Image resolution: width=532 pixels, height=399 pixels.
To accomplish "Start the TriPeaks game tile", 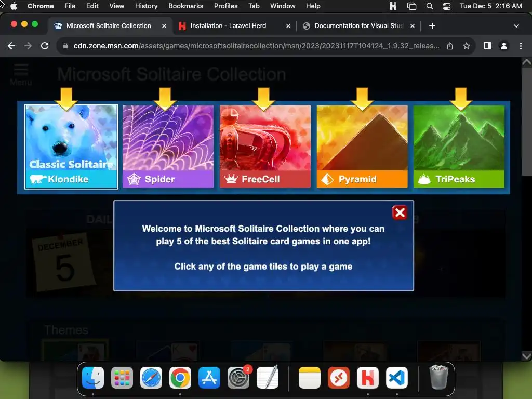I will (459, 147).
